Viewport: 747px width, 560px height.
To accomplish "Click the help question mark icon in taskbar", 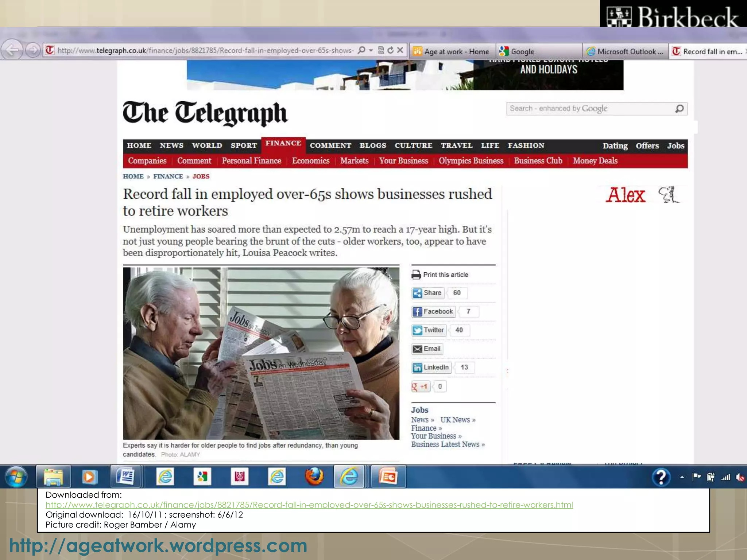I will click(661, 477).
